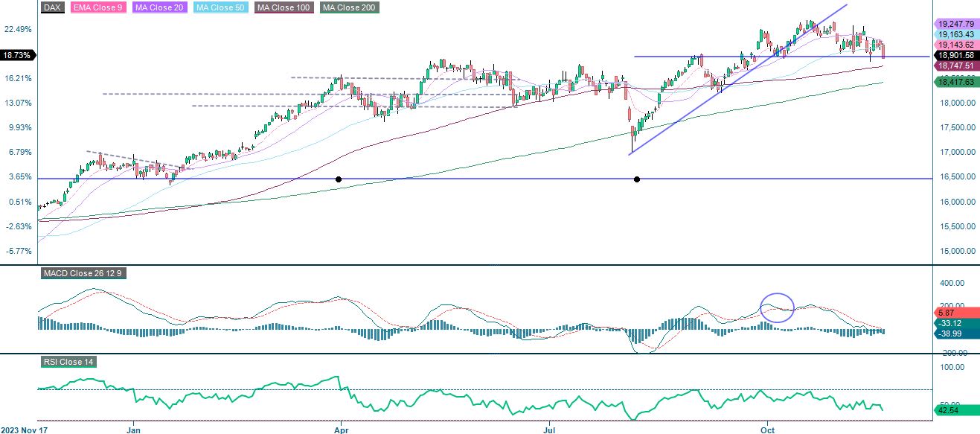Click the 5.87 MACD value label
980x434 pixels.
click(x=945, y=313)
